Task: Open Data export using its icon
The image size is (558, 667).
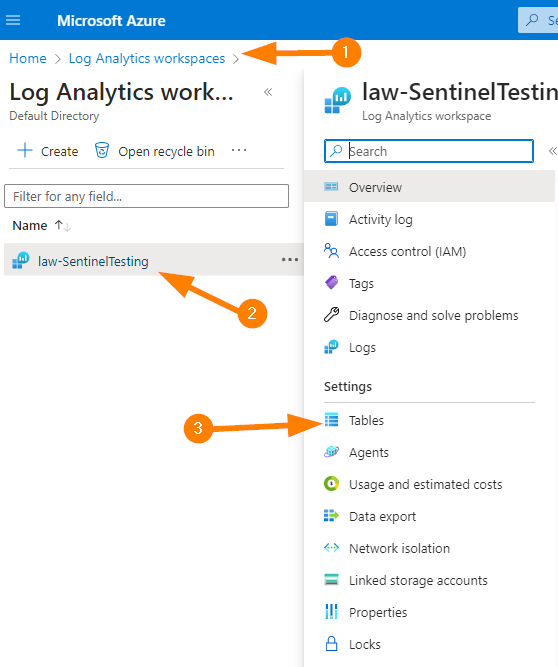Action: coord(331,516)
